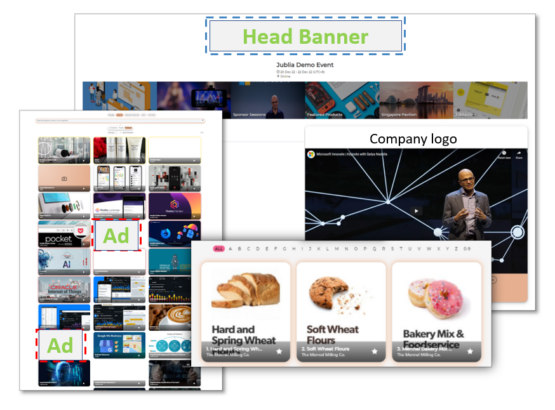Screen dimensions: 555x410
Task: Star the Bakery Mix & Foodservice card
Action: pos(470,351)
